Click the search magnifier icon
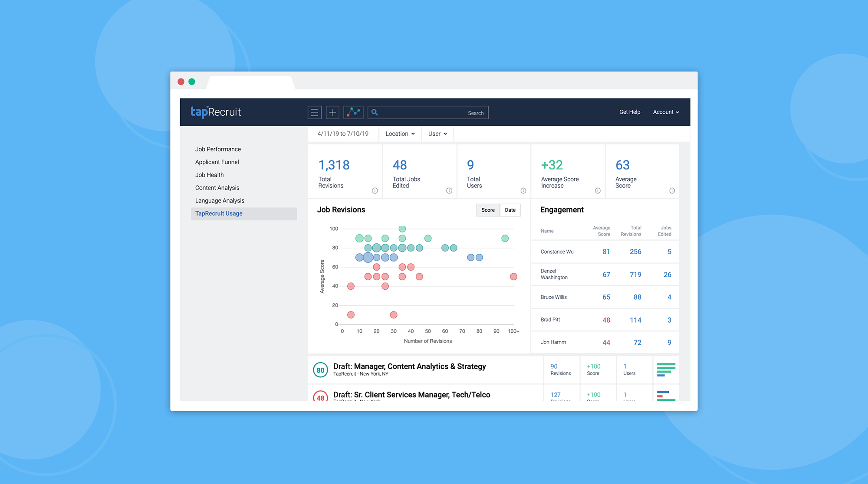Viewport: 868px width, 484px height. click(375, 112)
